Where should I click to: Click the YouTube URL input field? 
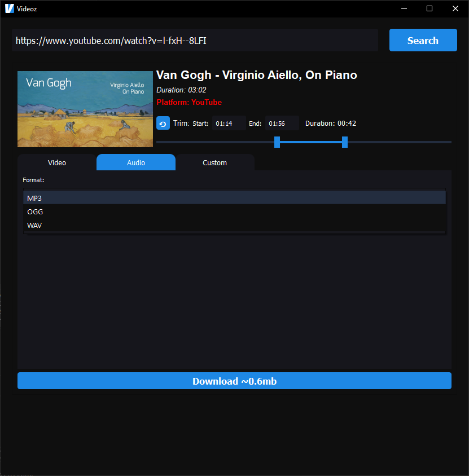pos(195,41)
